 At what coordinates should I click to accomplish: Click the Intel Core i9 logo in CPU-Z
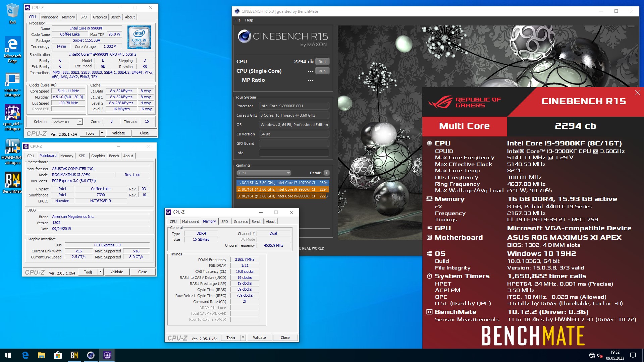[139, 37]
